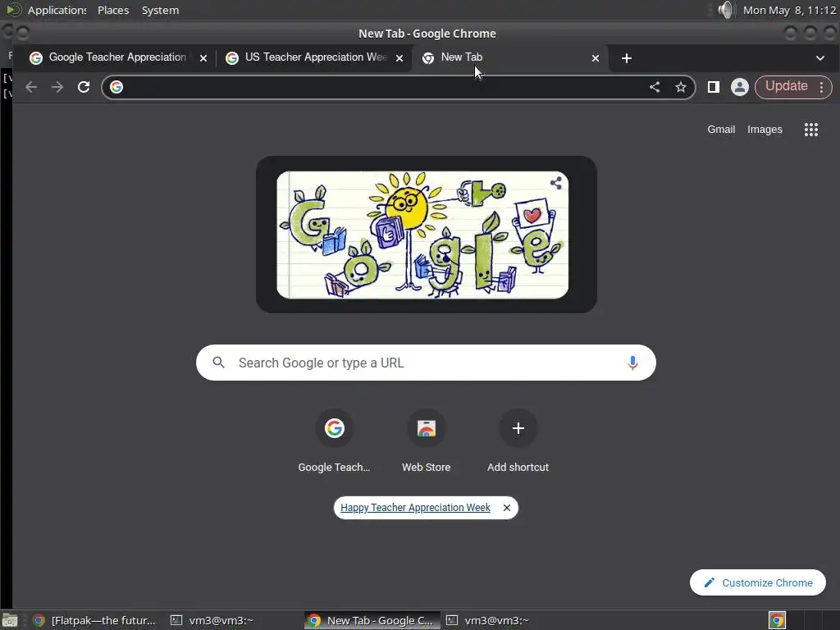Close the US Teacher Appreciation Week tab

click(399, 58)
